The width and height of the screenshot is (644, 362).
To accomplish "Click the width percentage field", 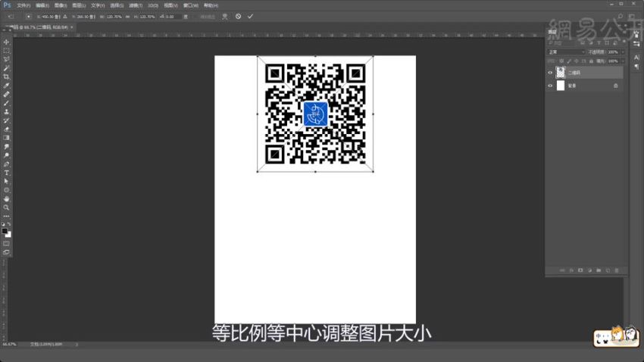I will [x=114, y=17].
